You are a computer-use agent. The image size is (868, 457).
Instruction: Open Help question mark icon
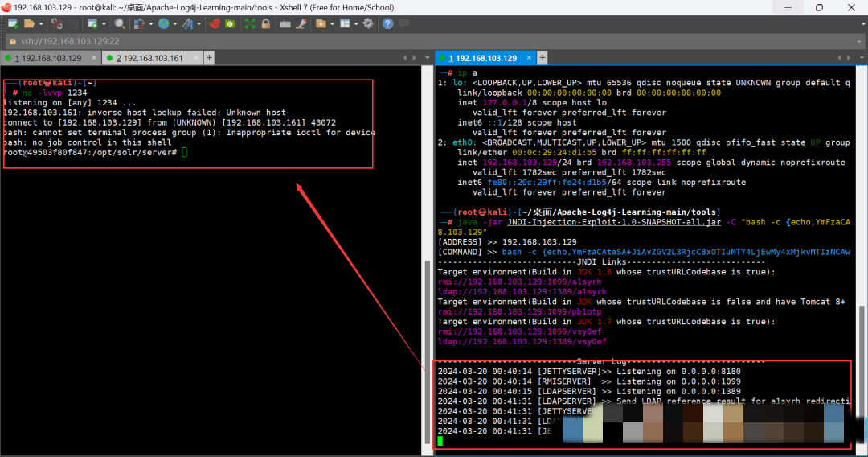coord(388,24)
